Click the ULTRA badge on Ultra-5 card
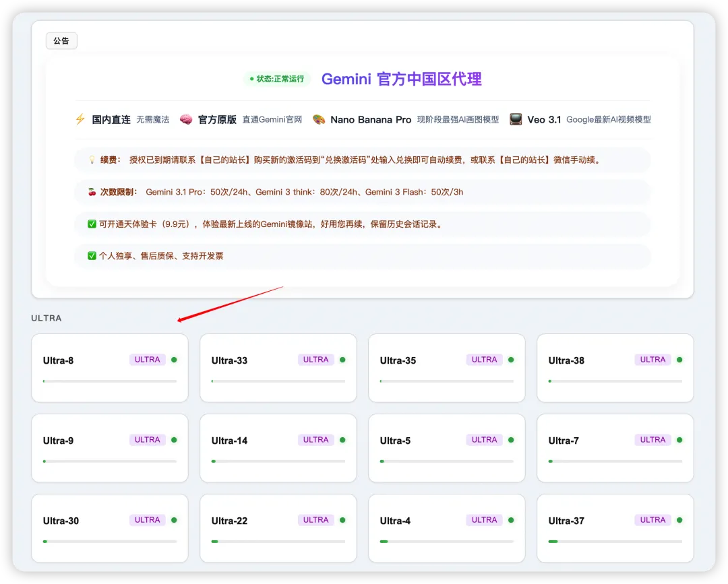The height and width of the screenshot is (584, 728). (x=484, y=440)
